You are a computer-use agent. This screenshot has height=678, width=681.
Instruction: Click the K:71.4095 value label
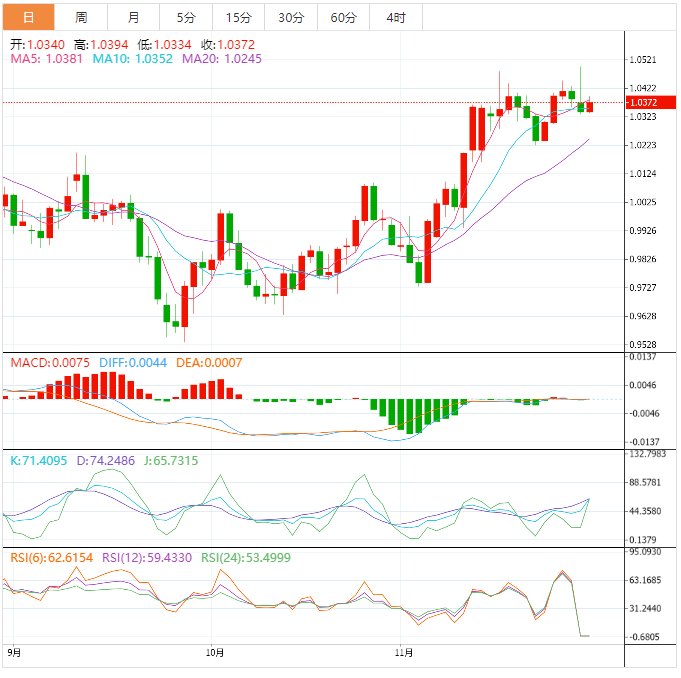click(39, 460)
